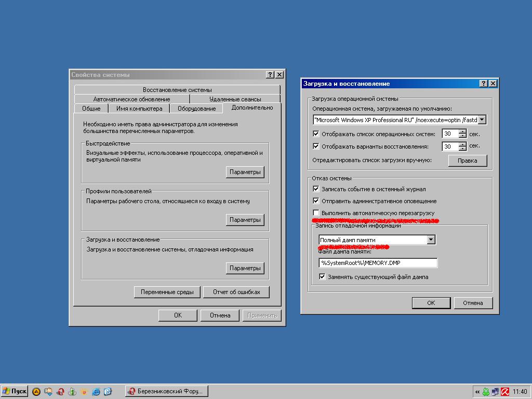The height and width of the screenshot is (399, 532).
Task: Expand hidden tray icons with the arrow
Action: coord(477,392)
